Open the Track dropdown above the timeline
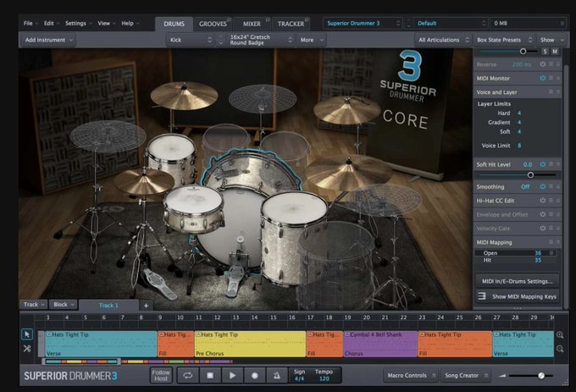576x392 pixels. tap(33, 305)
